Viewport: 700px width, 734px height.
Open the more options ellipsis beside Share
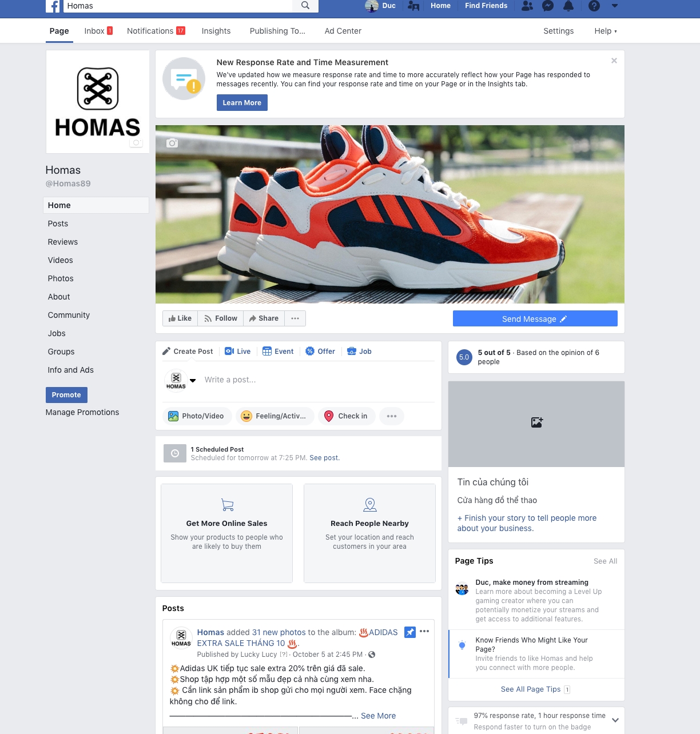tap(295, 318)
